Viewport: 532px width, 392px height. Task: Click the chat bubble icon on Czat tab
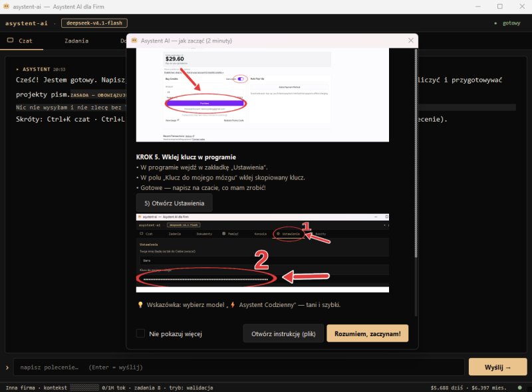(x=10, y=41)
